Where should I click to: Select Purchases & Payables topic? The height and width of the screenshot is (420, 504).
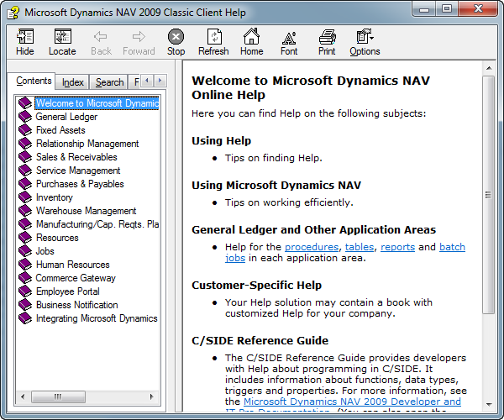(80, 184)
